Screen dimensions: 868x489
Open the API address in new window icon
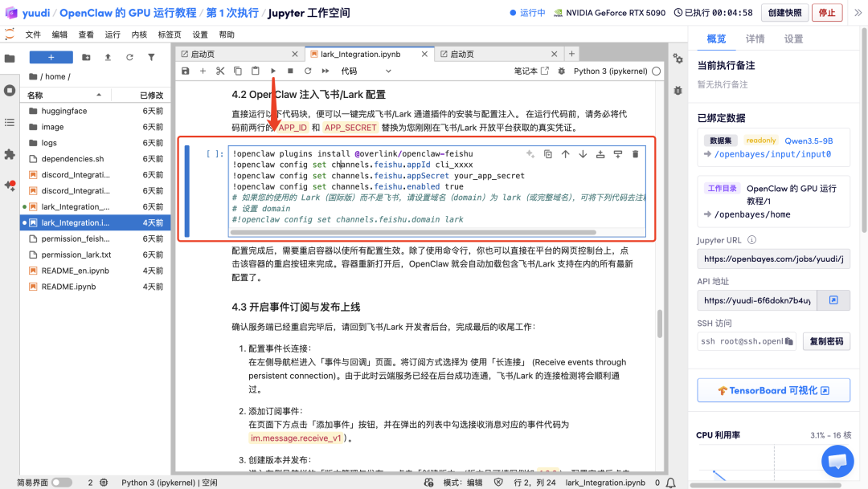pos(833,300)
